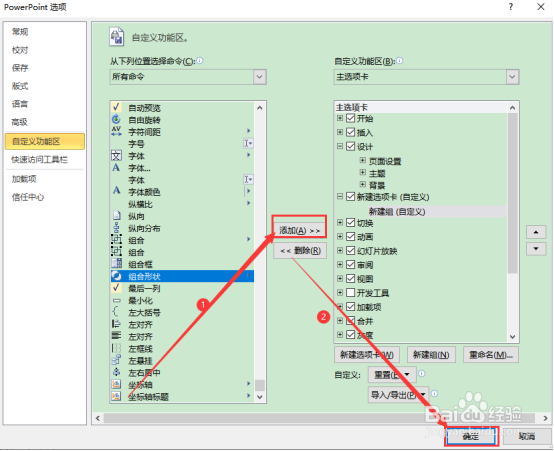Open the 信任中心 category

[x=28, y=197]
